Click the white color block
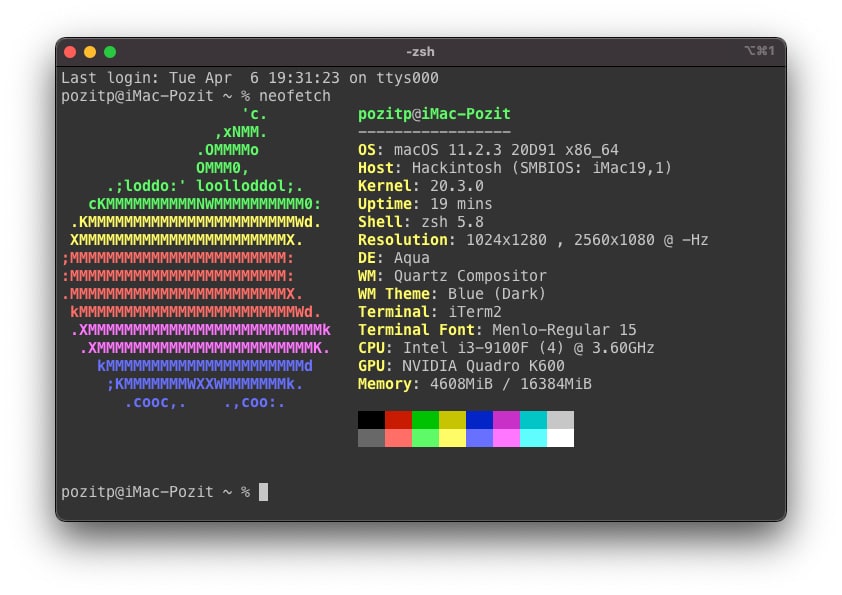The height and width of the screenshot is (595, 842). pyautogui.click(x=561, y=438)
